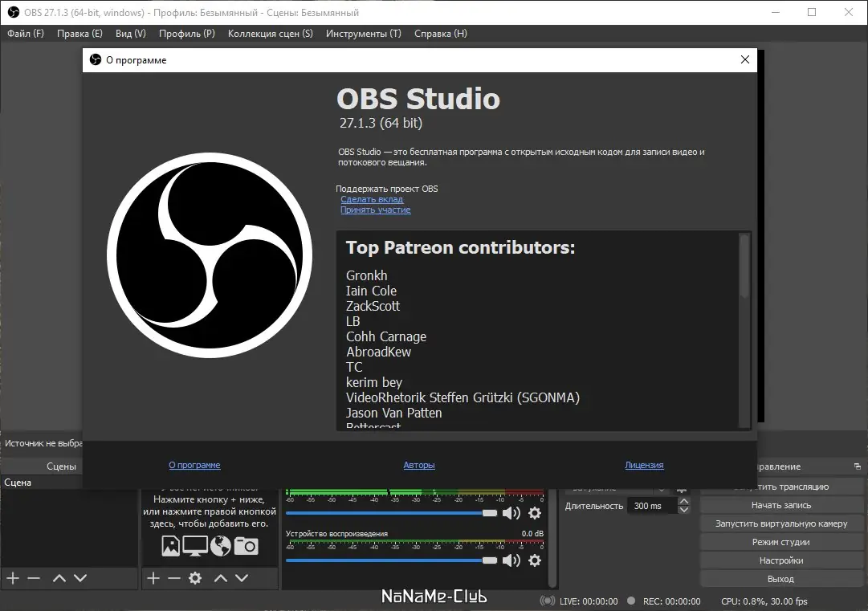Remove the source with the minus icon in the Sources panel
868x611 pixels.
point(174,578)
